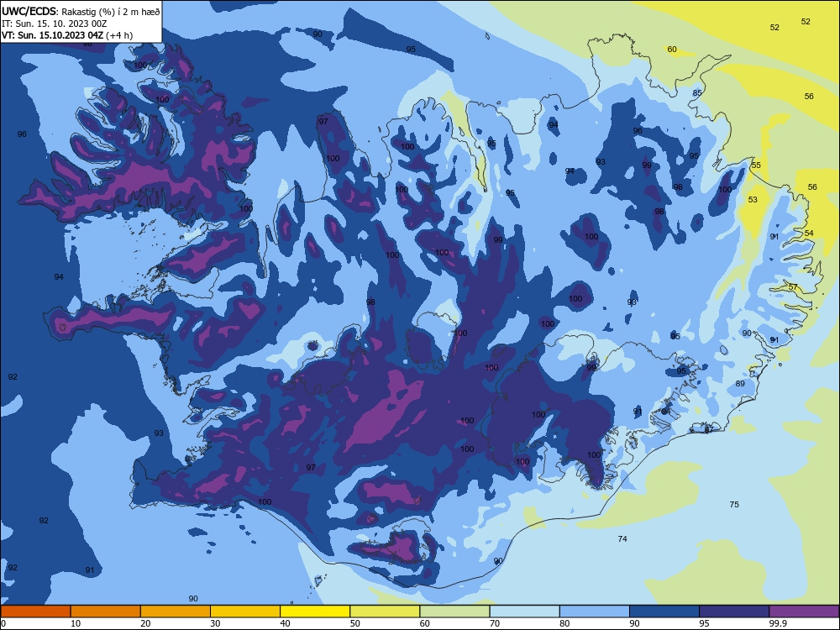Click the valid time 'VT: Sun. 15.10.2023 04Z (+4 h)'

point(67,35)
